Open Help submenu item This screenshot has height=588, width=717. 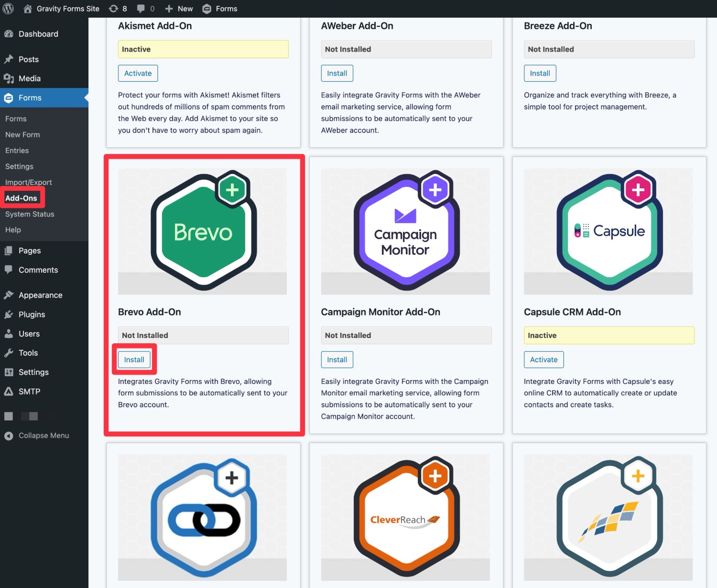click(13, 230)
